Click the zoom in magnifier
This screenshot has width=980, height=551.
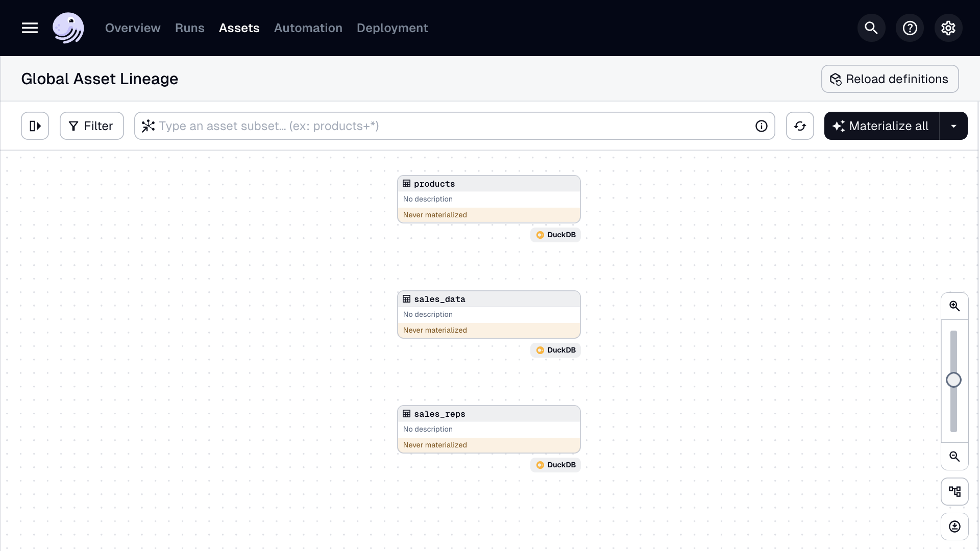(954, 306)
